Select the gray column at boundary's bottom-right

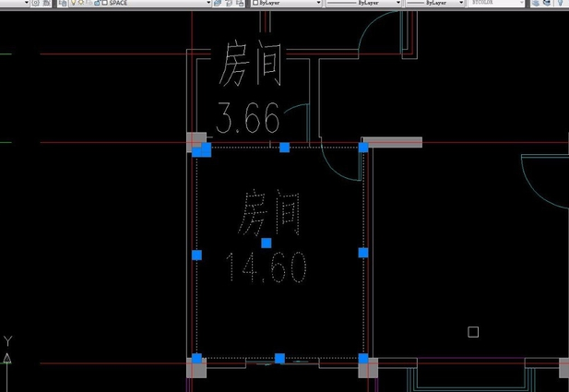click(x=368, y=368)
